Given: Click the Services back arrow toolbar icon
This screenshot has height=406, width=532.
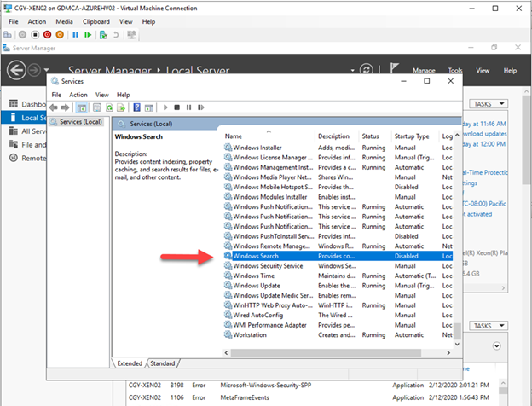Looking at the screenshot, I should (54, 107).
